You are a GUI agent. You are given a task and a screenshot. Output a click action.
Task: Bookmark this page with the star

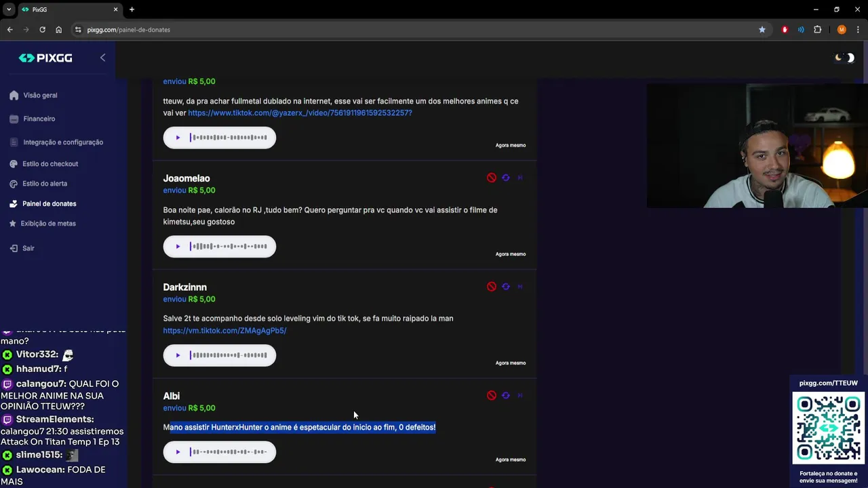pyautogui.click(x=762, y=30)
